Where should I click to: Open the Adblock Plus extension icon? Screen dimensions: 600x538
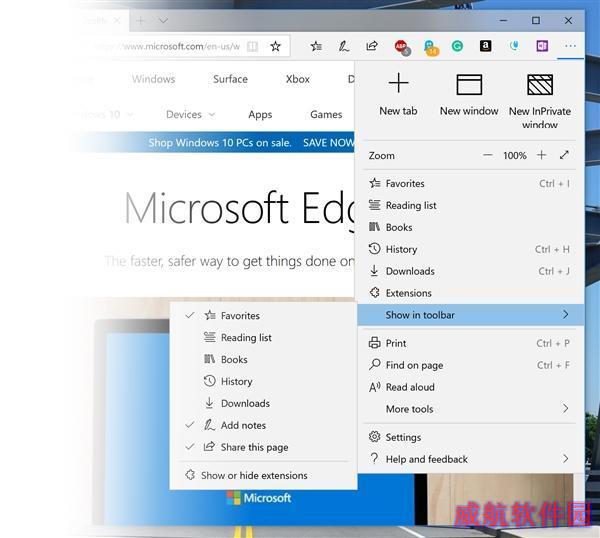(402, 47)
